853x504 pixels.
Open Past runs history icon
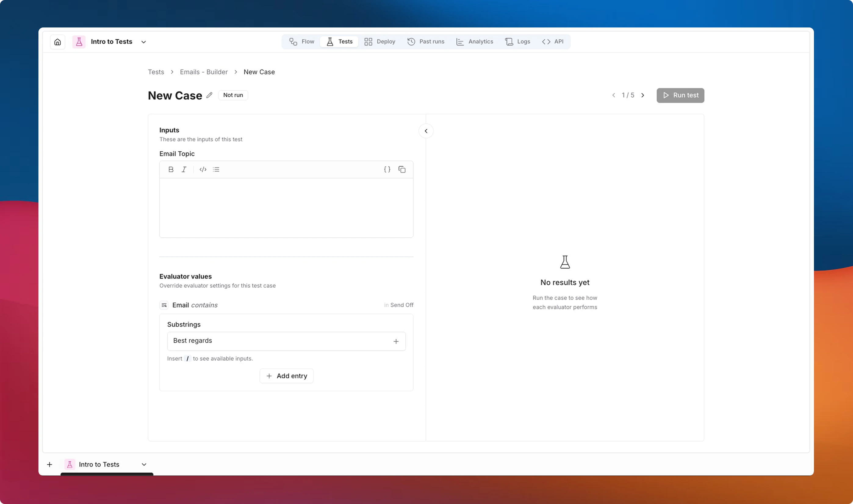click(x=411, y=41)
